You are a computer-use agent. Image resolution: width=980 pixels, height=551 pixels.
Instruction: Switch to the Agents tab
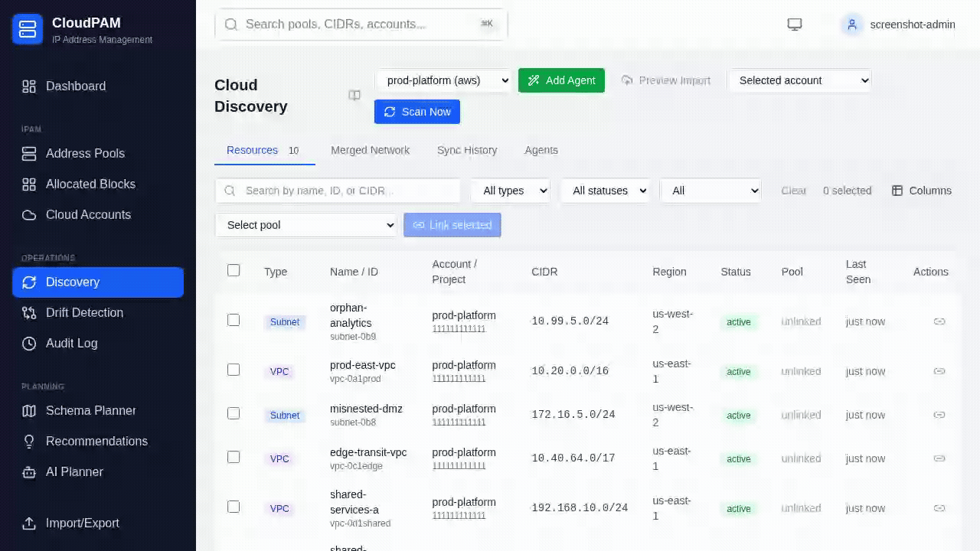coord(541,151)
